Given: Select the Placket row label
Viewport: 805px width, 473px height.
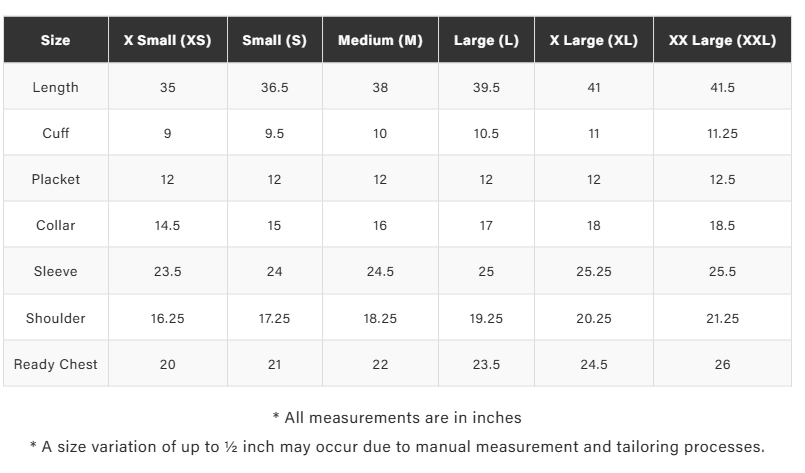Looking at the screenshot, I should click(55, 179).
